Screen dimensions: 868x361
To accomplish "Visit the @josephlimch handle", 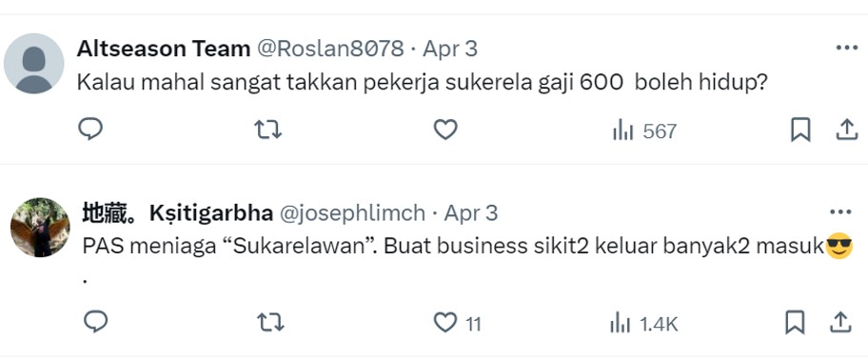I will tap(352, 213).
